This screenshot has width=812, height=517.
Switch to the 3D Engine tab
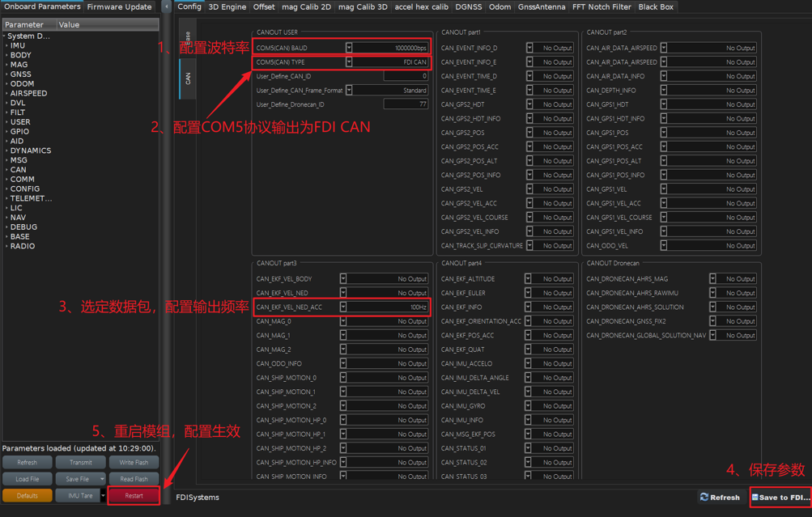pos(227,6)
